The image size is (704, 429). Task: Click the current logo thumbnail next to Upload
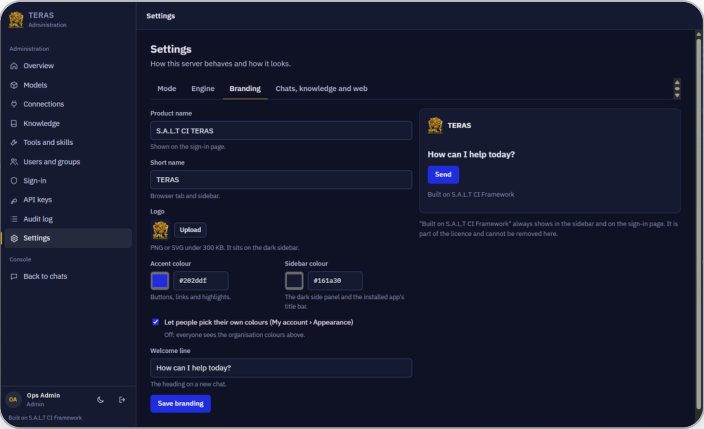(160, 230)
